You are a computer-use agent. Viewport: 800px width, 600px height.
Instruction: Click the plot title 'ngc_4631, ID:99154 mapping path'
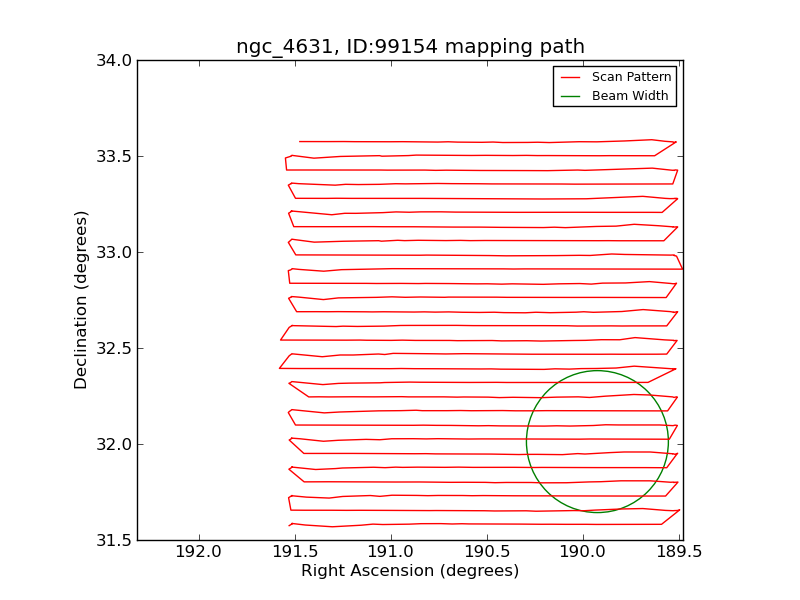(x=410, y=46)
